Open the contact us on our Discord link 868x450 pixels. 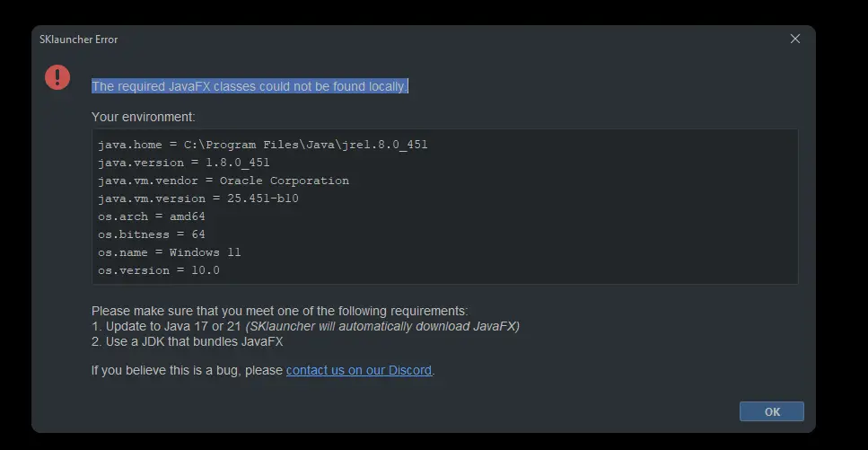pyautogui.click(x=359, y=370)
